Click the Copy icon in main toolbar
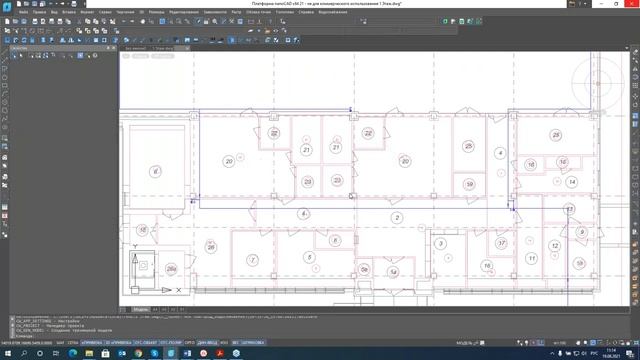The height and width of the screenshot is (360, 640). click(87, 21)
